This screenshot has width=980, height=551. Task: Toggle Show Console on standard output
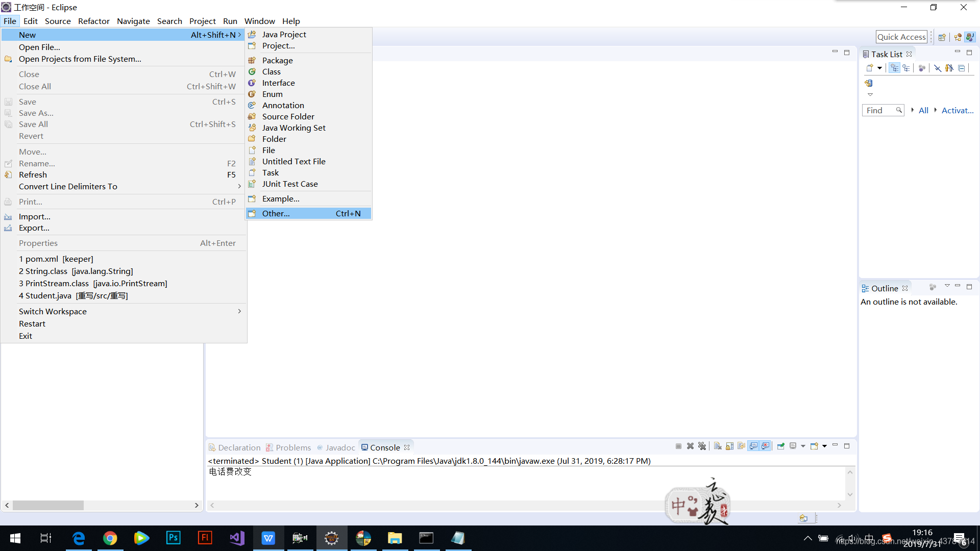(753, 446)
